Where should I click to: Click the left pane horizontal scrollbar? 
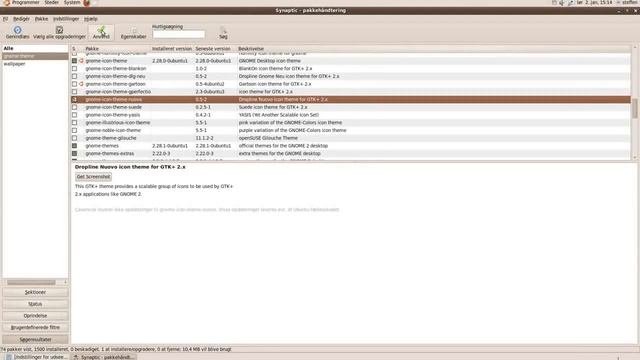click(x=31, y=282)
